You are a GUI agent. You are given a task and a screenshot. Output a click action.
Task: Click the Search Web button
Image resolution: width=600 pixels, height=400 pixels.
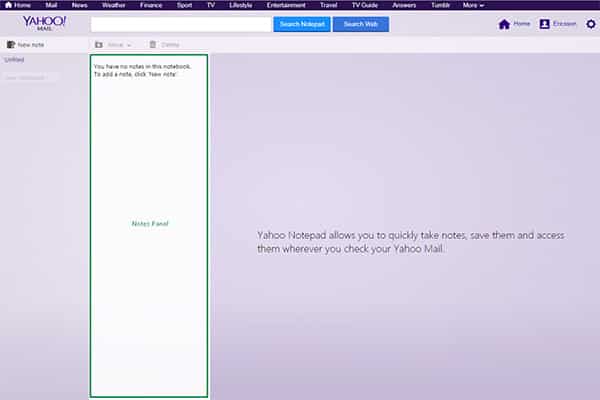[361, 24]
